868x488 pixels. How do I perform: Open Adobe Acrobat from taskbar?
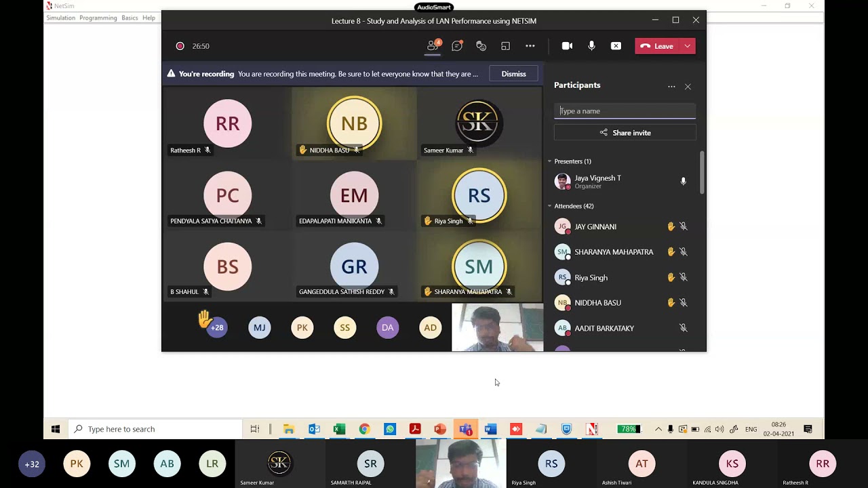(x=415, y=429)
